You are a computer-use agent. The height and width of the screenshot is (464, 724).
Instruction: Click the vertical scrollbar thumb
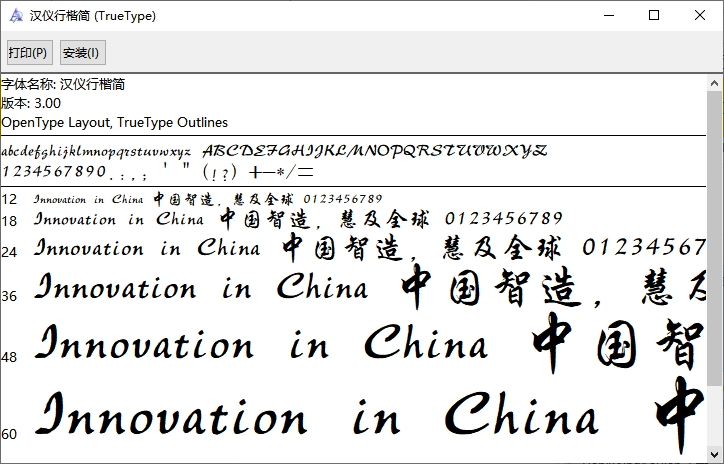click(714, 237)
